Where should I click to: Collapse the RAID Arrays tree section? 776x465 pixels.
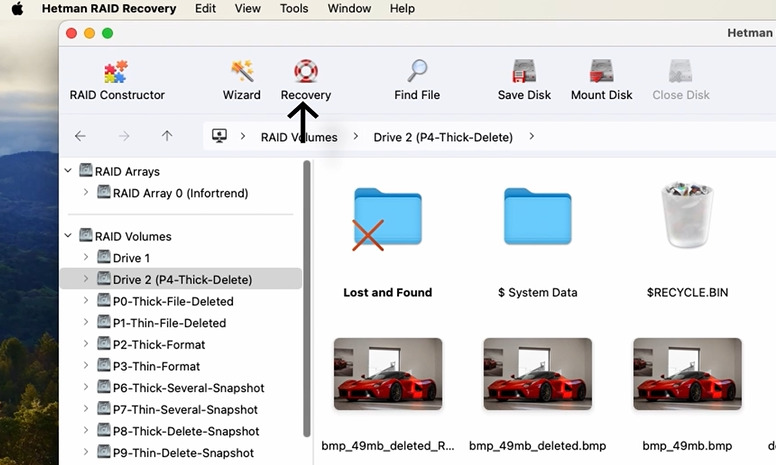tap(68, 171)
